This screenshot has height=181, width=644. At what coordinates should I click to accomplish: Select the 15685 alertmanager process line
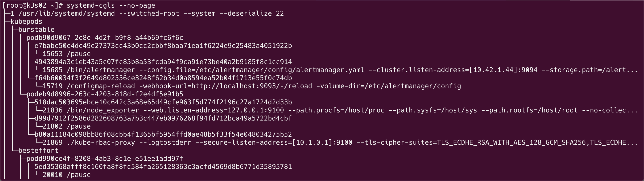coord(340,70)
